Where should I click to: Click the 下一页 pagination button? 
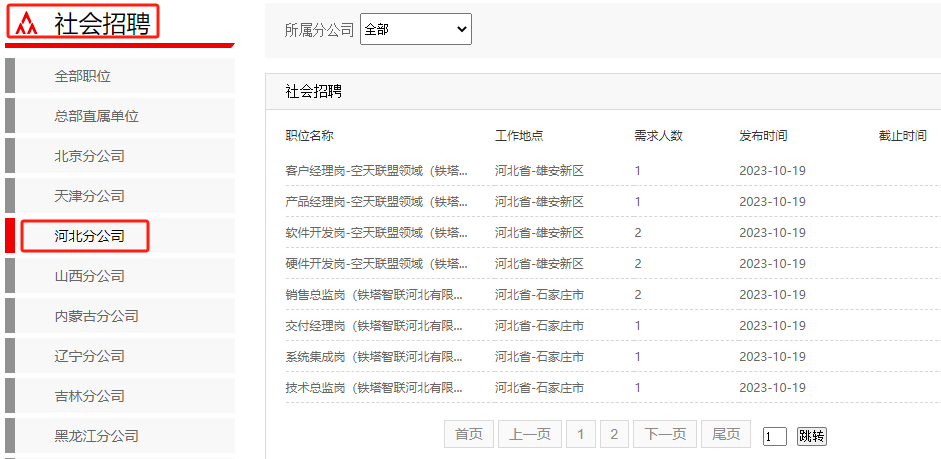click(665, 434)
